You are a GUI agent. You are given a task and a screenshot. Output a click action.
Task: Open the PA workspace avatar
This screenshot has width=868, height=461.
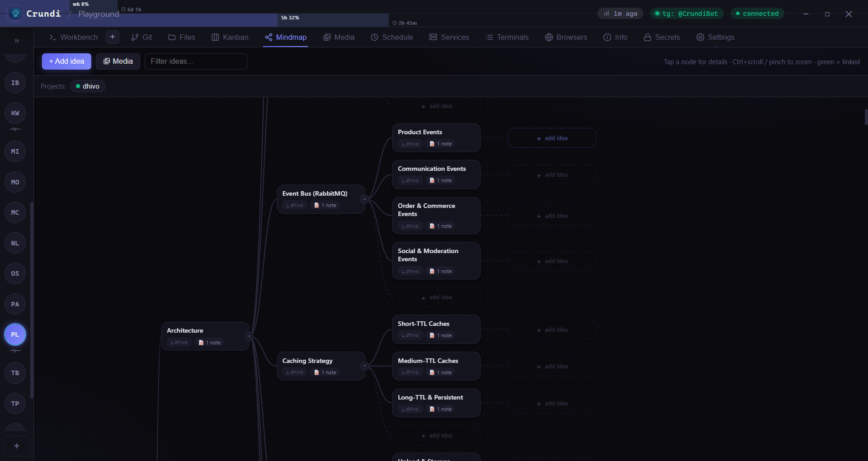point(15,304)
